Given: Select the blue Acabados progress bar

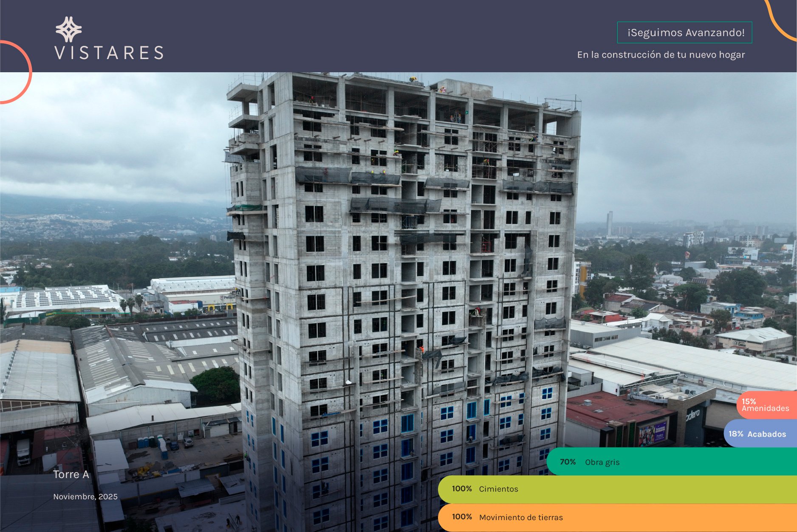Looking at the screenshot, I should pos(760,434).
